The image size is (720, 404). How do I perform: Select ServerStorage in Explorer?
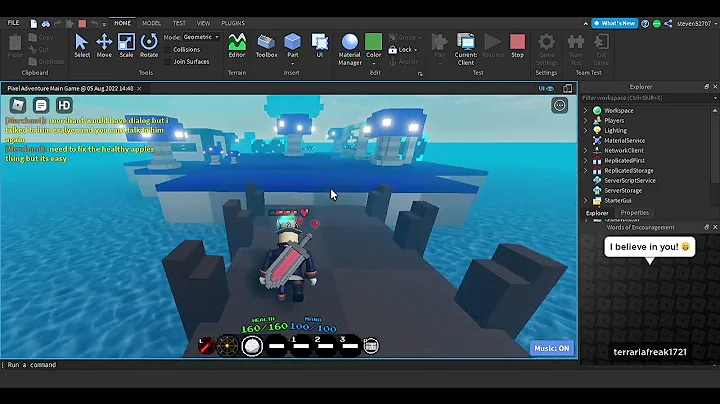coord(623,191)
